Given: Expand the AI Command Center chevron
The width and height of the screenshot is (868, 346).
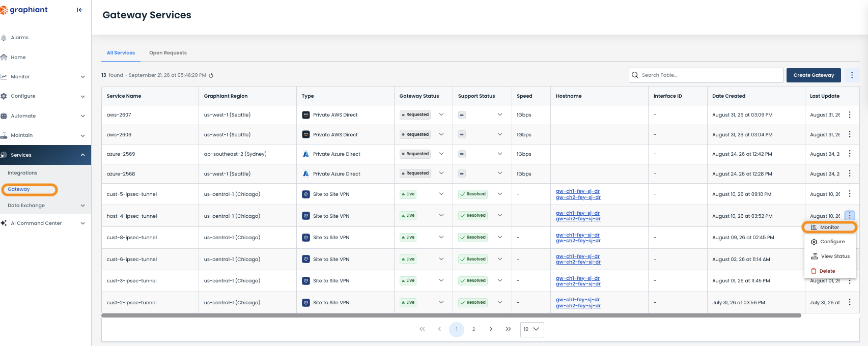Looking at the screenshot, I should click(82, 223).
